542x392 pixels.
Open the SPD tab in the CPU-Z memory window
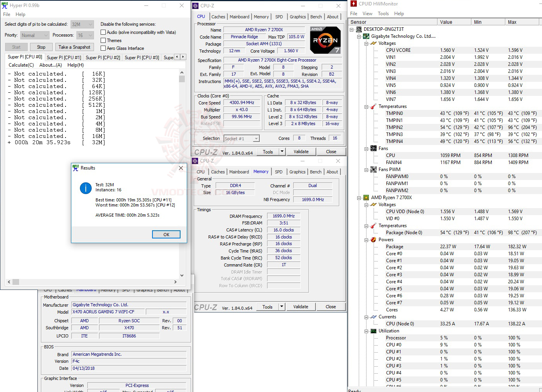pos(278,172)
